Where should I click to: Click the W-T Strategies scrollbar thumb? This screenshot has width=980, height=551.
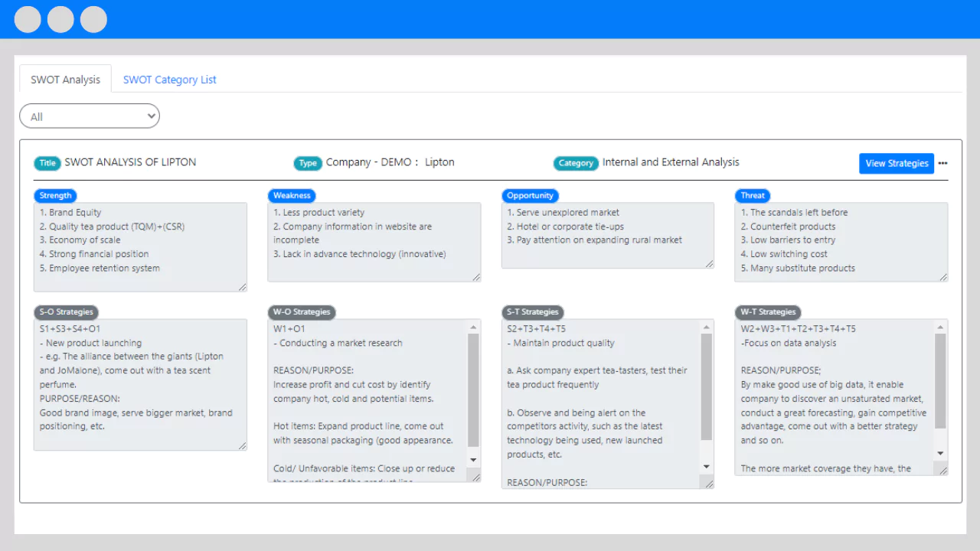pyautogui.click(x=940, y=381)
